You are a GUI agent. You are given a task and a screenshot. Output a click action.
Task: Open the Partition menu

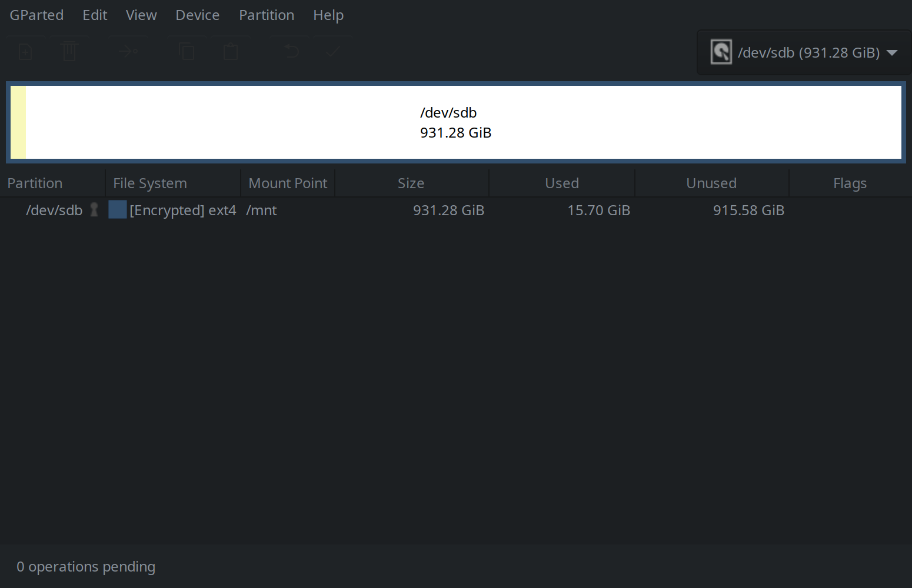(x=267, y=15)
